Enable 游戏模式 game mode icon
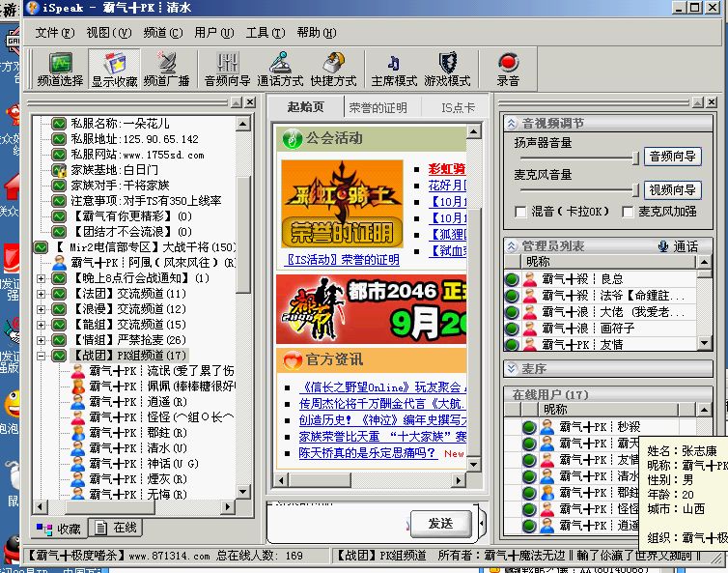The width and height of the screenshot is (728, 573). click(447, 71)
